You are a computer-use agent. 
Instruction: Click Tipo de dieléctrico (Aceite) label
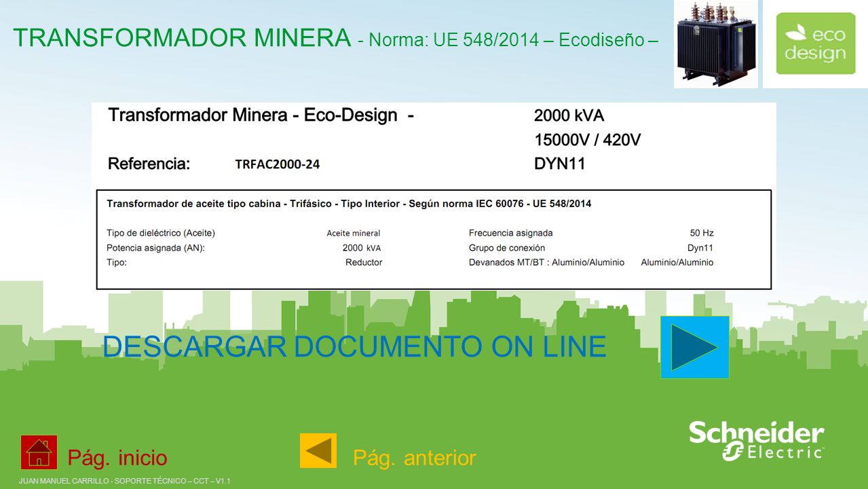point(161,233)
